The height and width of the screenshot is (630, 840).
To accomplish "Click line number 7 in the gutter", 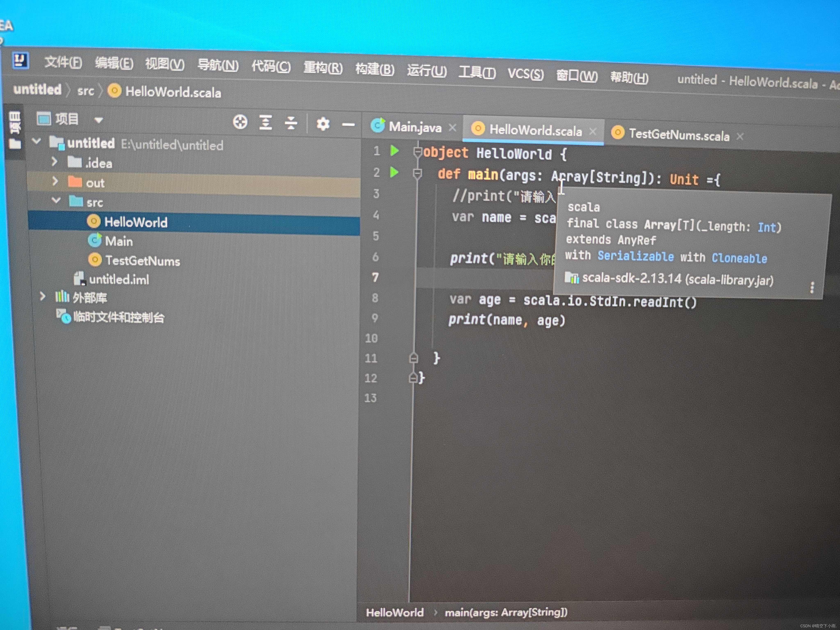I will pyautogui.click(x=375, y=277).
